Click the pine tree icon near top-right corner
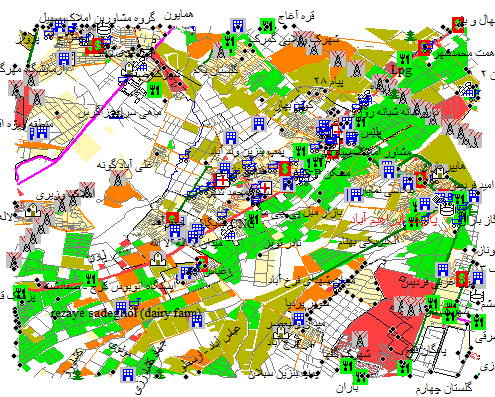The image size is (495, 397). 411,35
